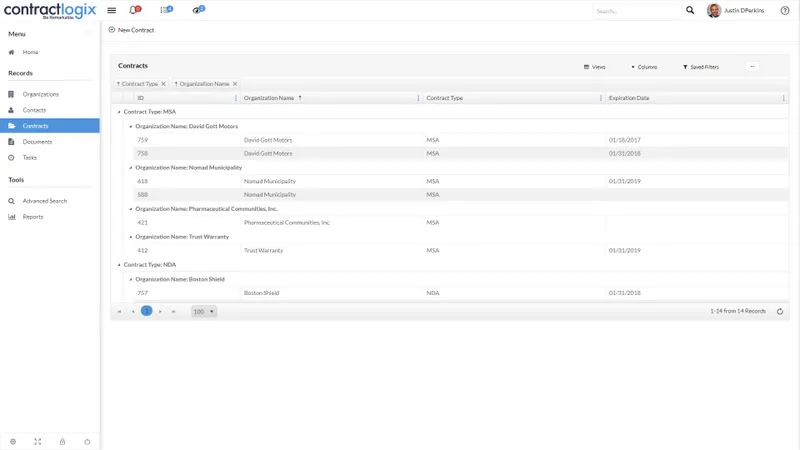
Task: Click the fullscreen expand icon in sidebar footer
Action: pyautogui.click(x=38, y=442)
